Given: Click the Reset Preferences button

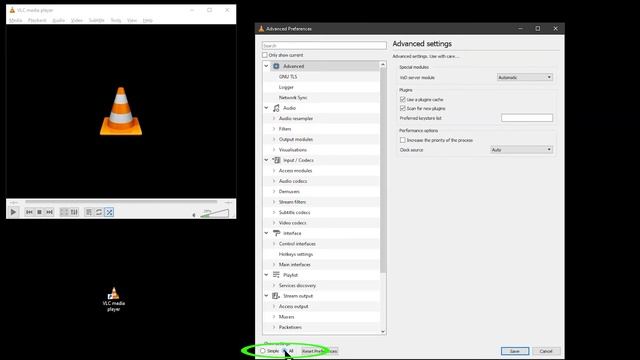Looking at the screenshot, I should (x=320, y=351).
